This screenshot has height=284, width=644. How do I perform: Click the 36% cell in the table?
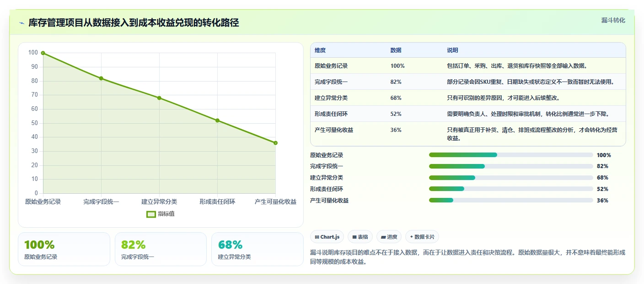coord(396,130)
